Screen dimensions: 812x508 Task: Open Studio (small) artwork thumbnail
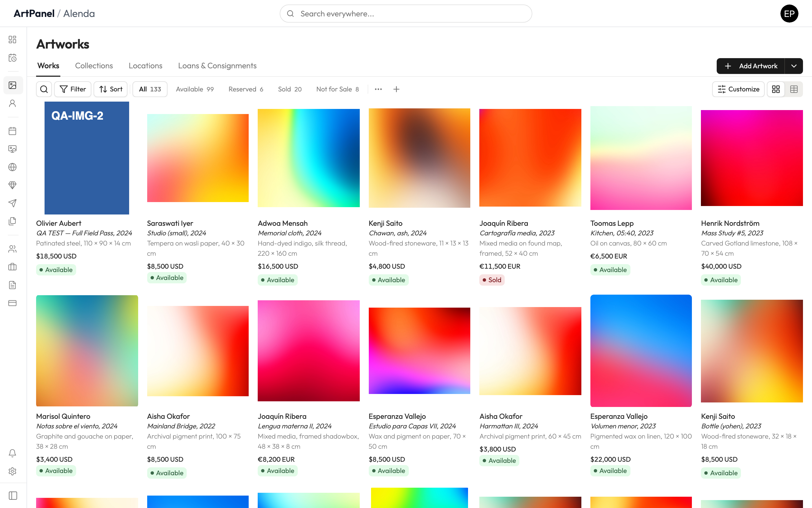pyautogui.click(x=198, y=158)
